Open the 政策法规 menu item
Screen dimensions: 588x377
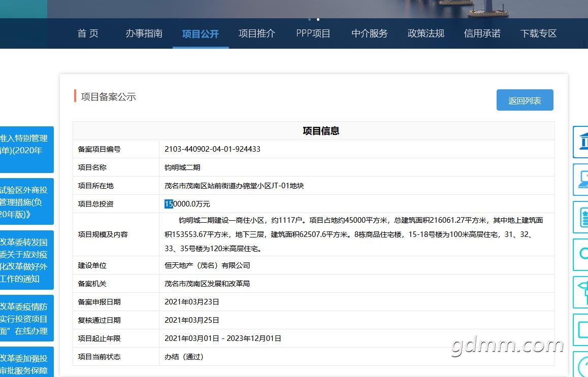pyautogui.click(x=426, y=33)
